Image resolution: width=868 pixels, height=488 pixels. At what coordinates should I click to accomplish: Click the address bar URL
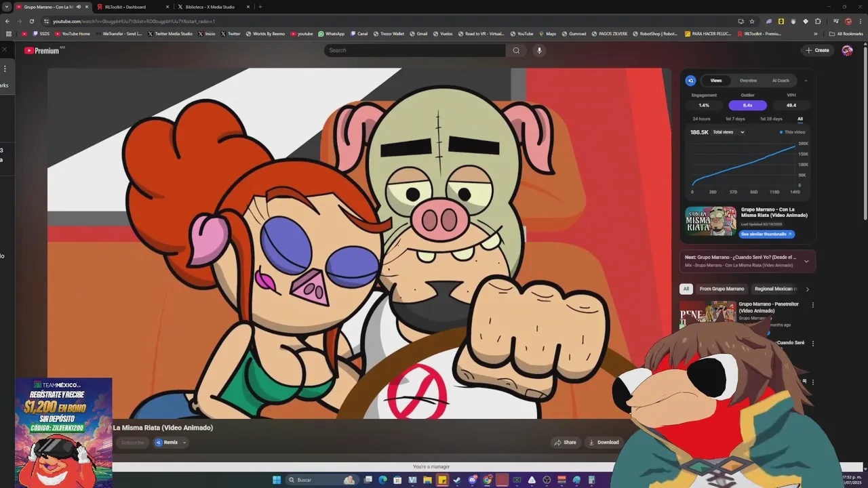[134, 21]
